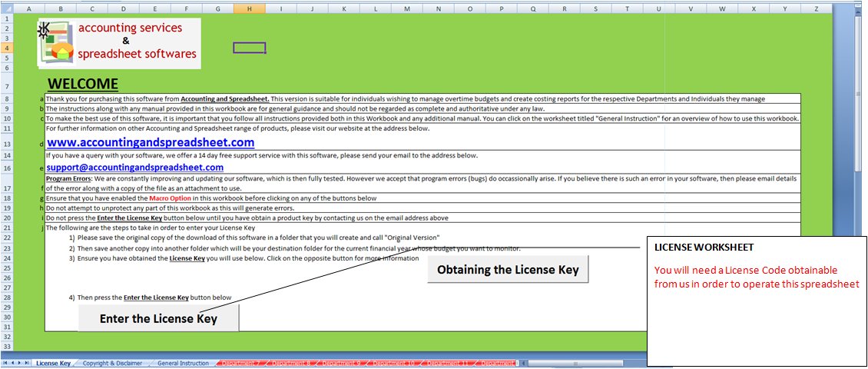Select row 4 header

7,48
